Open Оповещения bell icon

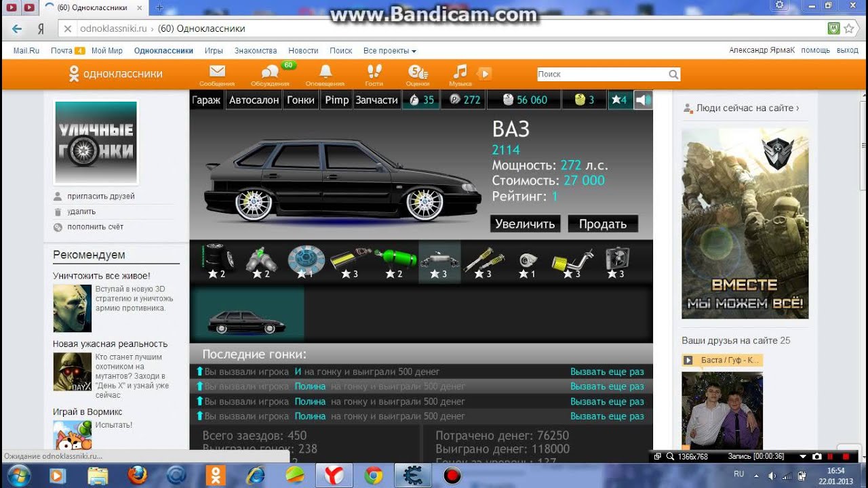pos(325,75)
